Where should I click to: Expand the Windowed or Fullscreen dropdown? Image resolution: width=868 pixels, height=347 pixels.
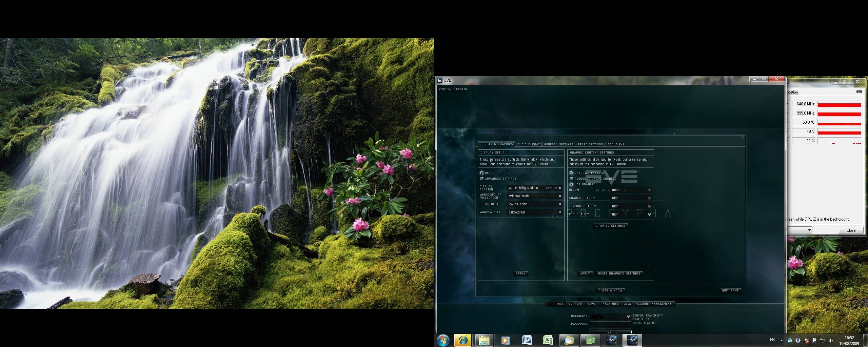click(x=535, y=196)
